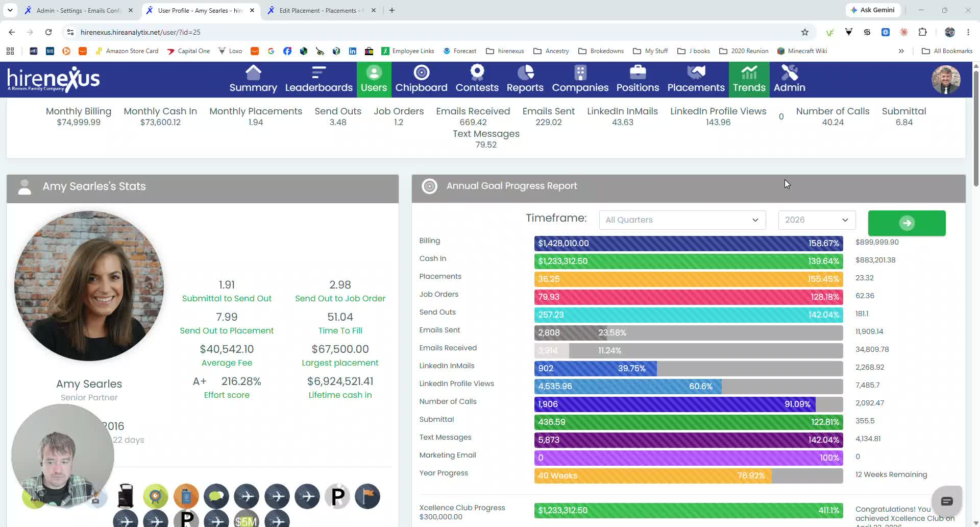Click the $5M badge
The height and width of the screenshot is (527, 980).
point(247,519)
